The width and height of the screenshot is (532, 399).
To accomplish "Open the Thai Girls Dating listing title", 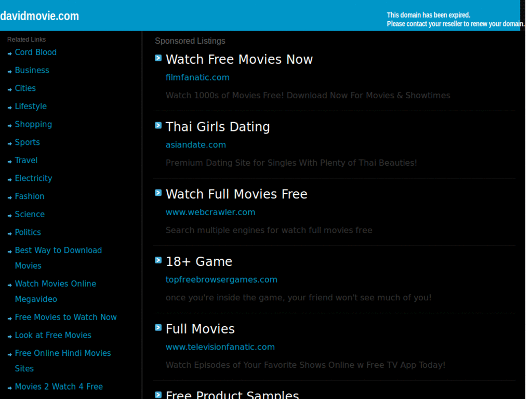I will click(x=218, y=127).
